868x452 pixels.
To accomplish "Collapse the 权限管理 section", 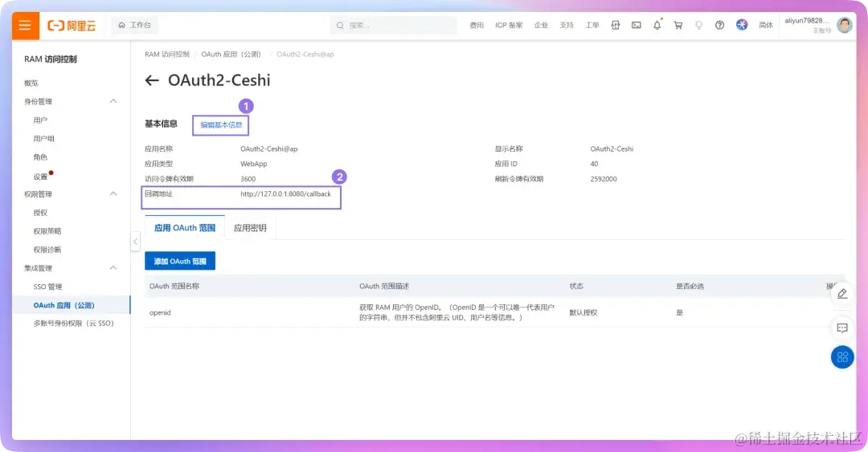I will (x=113, y=193).
